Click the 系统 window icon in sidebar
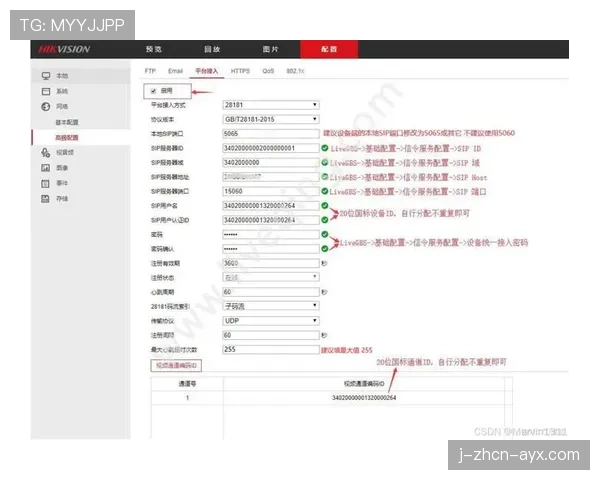 click(46, 91)
